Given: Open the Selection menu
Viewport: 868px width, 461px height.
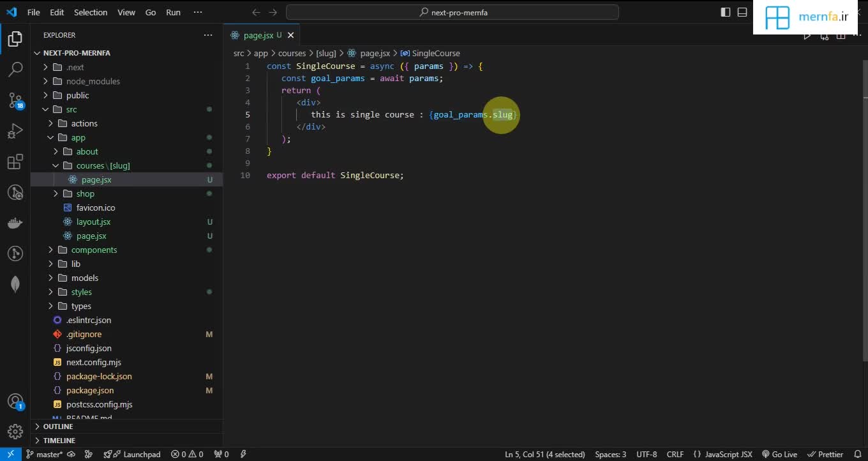Looking at the screenshot, I should click(91, 12).
